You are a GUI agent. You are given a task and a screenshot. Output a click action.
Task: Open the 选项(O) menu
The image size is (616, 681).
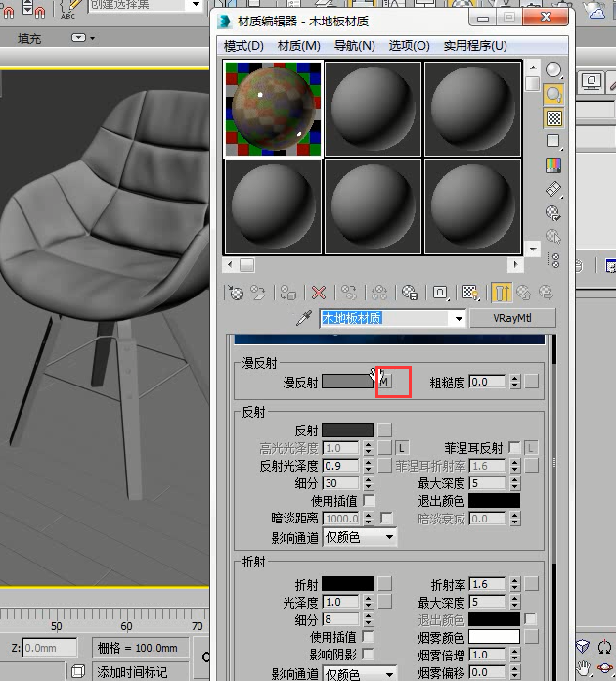tap(409, 46)
